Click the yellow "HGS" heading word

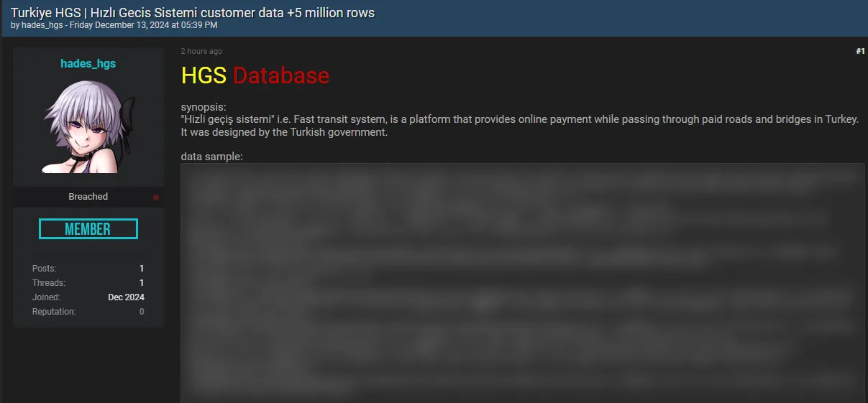[x=204, y=75]
